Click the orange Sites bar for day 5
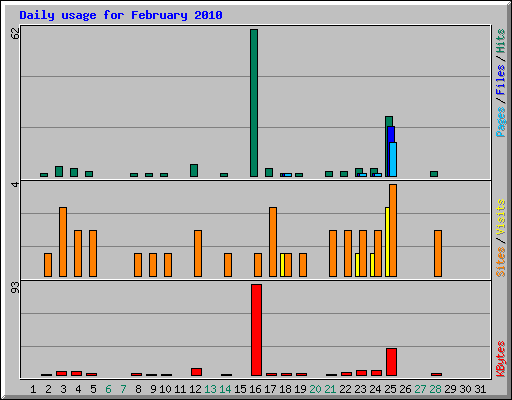Screen dimensions: 512x400 pyautogui.click(x=93, y=253)
